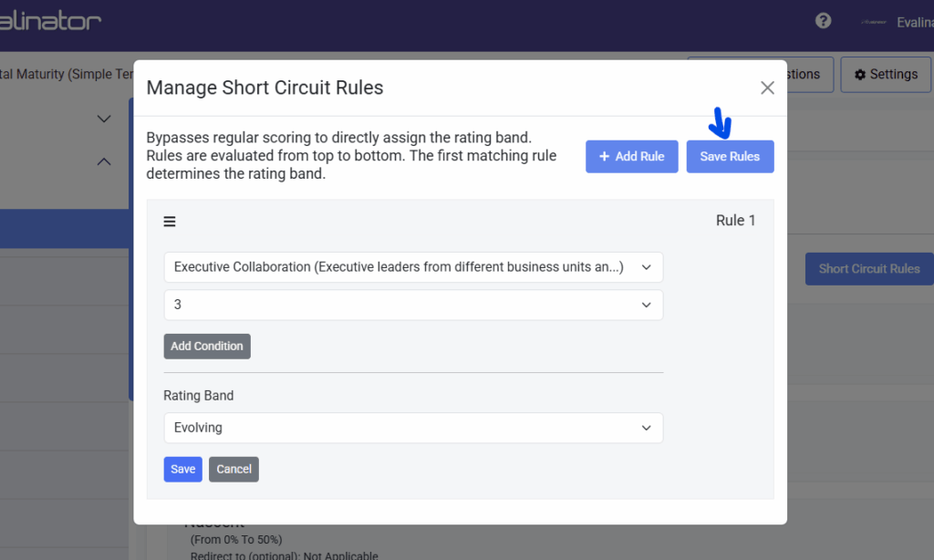Screen dimensions: 934x560
Task: Click the Rating Band label
Action: tap(198, 396)
